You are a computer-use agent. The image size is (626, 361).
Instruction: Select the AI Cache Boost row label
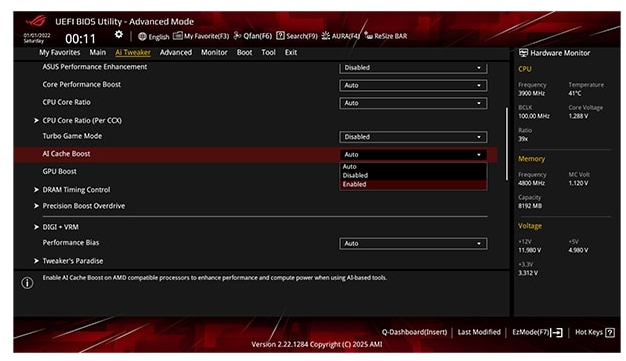click(x=66, y=154)
